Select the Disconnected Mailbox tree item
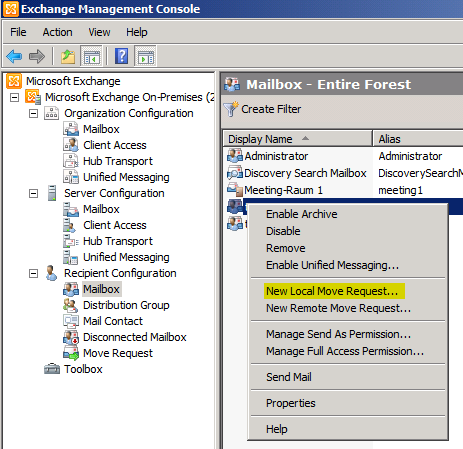 [135, 337]
